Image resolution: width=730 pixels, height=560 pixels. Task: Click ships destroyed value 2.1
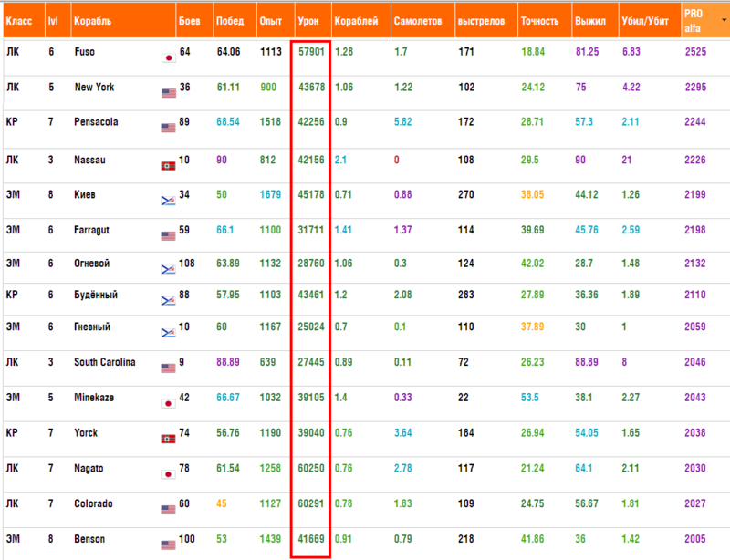(x=340, y=161)
